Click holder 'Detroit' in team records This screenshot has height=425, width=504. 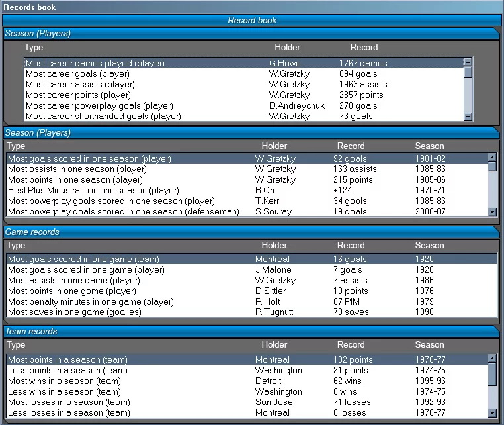tap(268, 381)
